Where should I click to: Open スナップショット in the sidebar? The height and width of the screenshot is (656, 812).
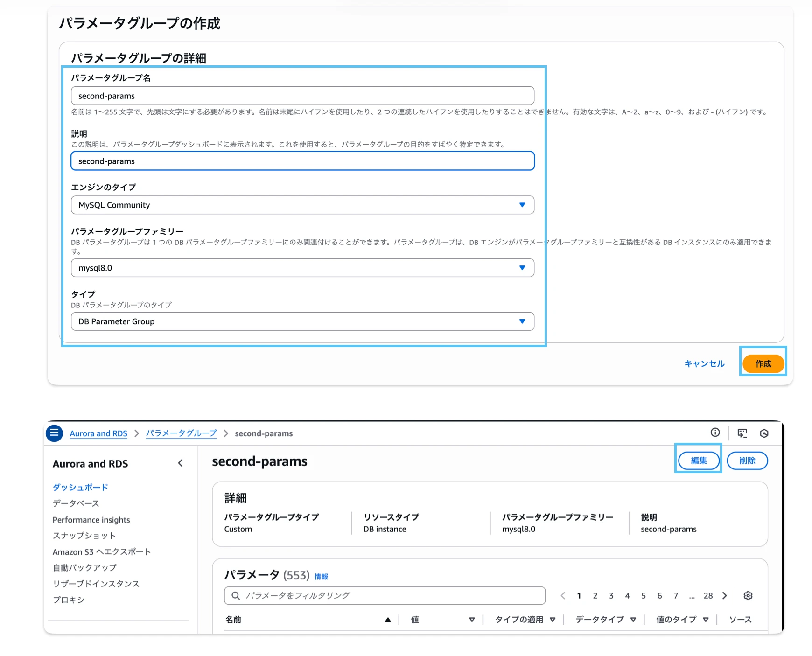pyautogui.click(x=84, y=536)
